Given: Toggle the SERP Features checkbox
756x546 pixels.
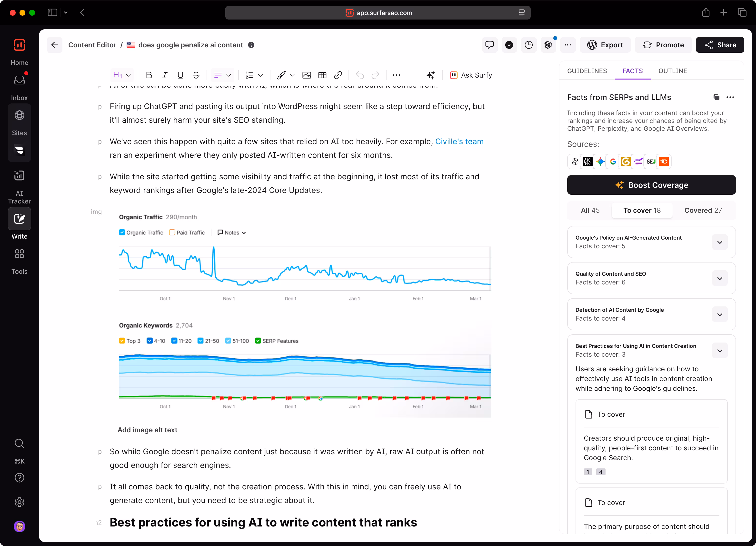Looking at the screenshot, I should (x=258, y=341).
